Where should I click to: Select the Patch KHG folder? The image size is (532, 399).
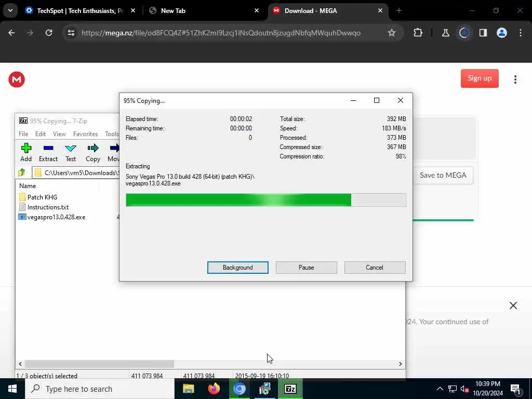coord(38,197)
